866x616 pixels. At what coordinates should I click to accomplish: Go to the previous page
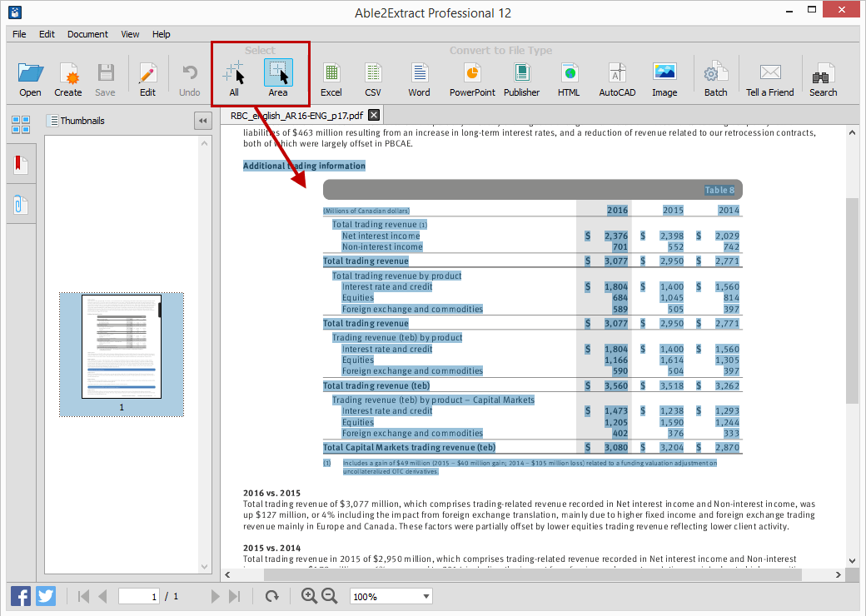click(102, 597)
